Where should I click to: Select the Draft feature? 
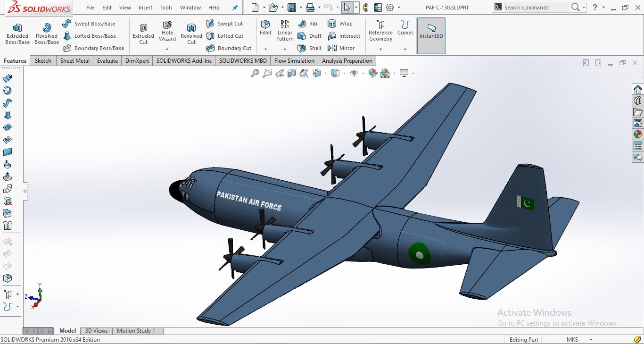(309, 36)
